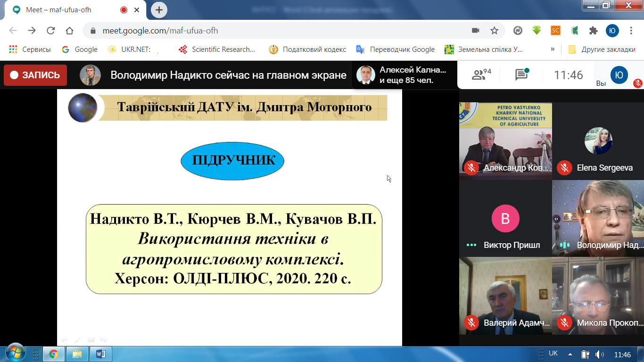
Task: Click the red ЗАПИСЬ recording button
Action: [x=35, y=75]
